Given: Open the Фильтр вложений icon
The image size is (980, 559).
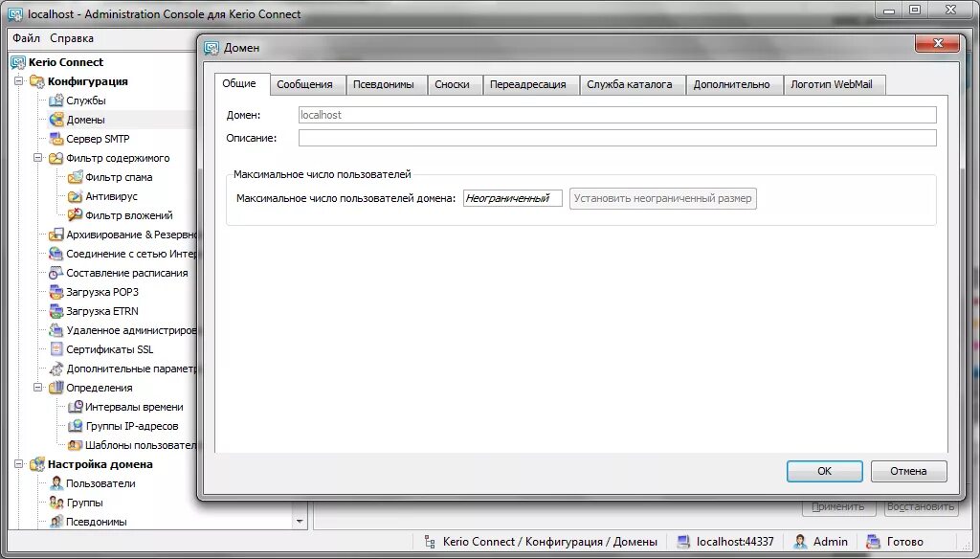Looking at the screenshot, I should pos(75,215).
